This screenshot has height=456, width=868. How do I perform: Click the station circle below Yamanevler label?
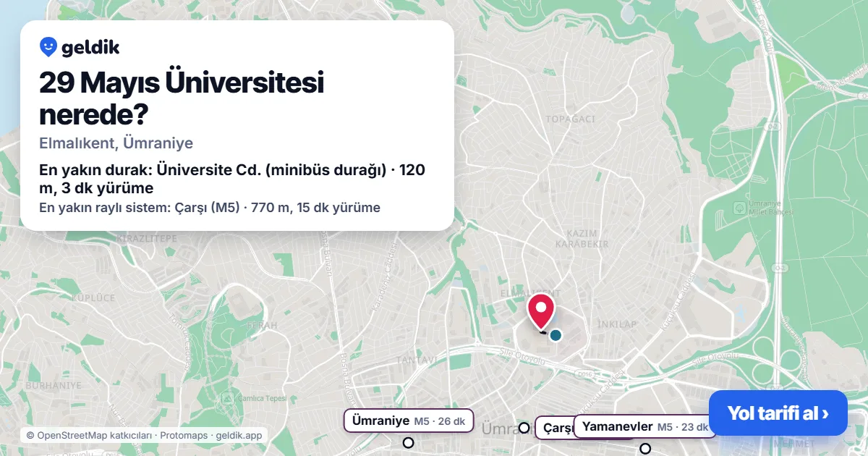point(645,448)
